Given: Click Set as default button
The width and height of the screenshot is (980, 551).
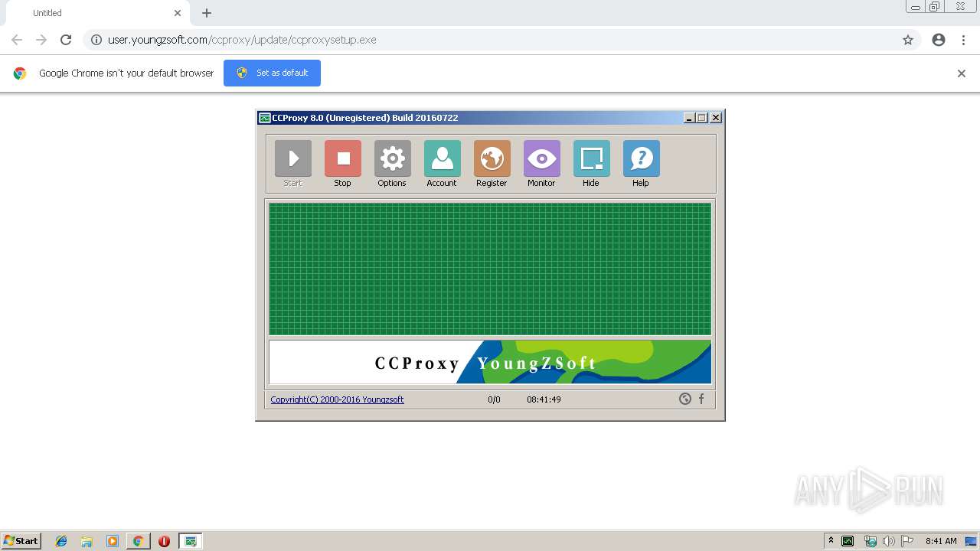Looking at the screenshot, I should (272, 73).
